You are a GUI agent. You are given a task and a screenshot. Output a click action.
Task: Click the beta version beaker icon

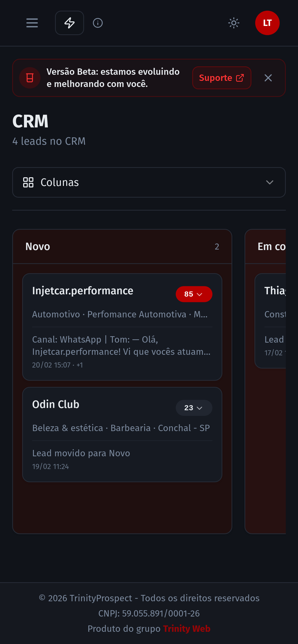(30, 78)
